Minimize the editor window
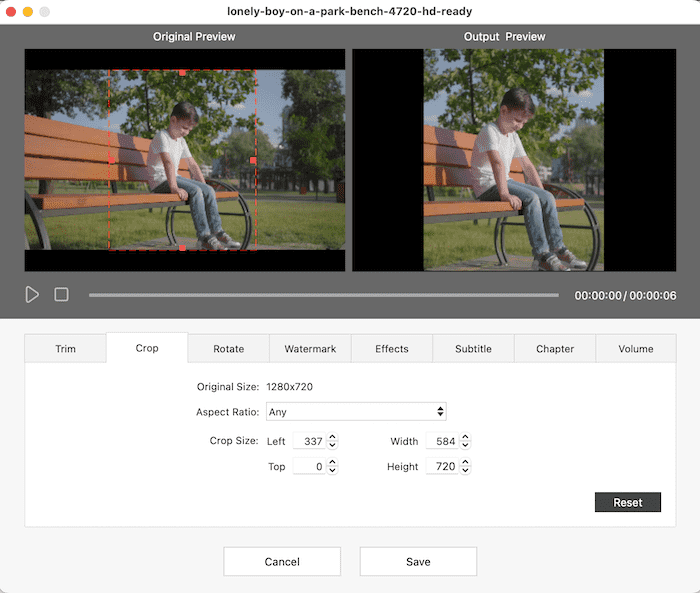Image resolution: width=700 pixels, height=593 pixels. pos(28,12)
